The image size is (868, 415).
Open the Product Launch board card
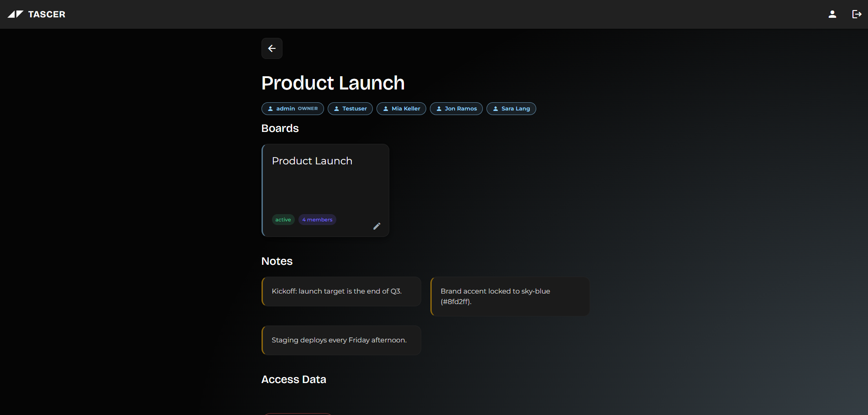pyautogui.click(x=325, y=190)
